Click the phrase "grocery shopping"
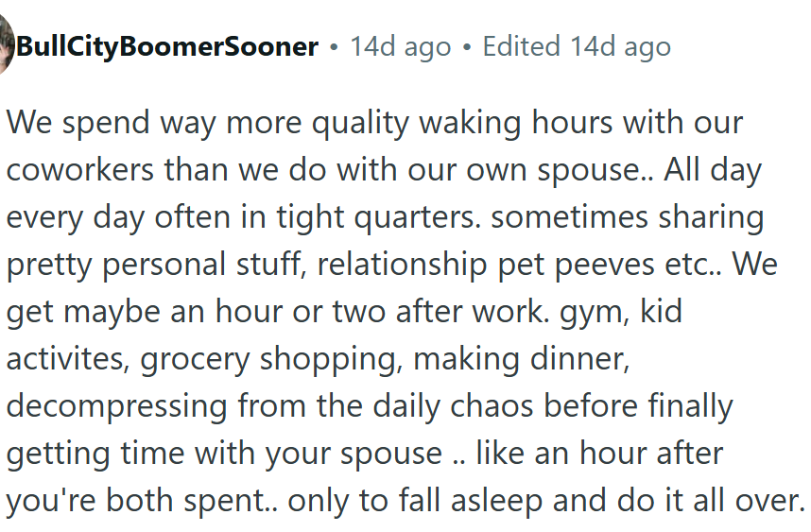 pos(282,359)
